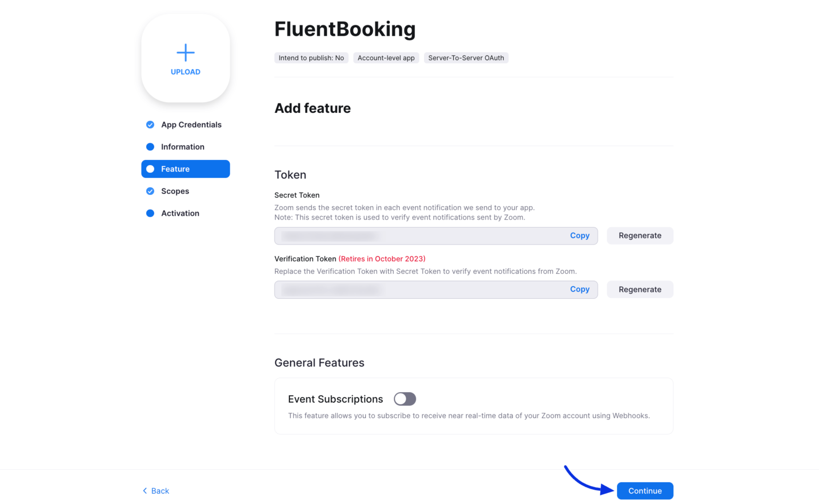Copy the Secret Token
Screen dimensions: 819x504
click(580, 235)
